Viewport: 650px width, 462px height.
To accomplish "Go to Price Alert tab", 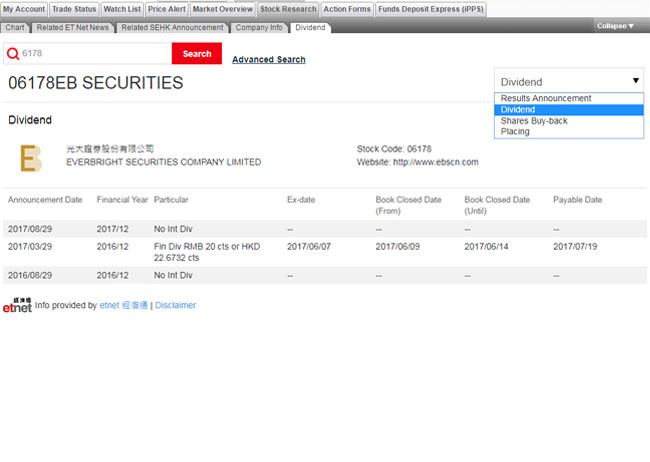I will pos(167,9).
